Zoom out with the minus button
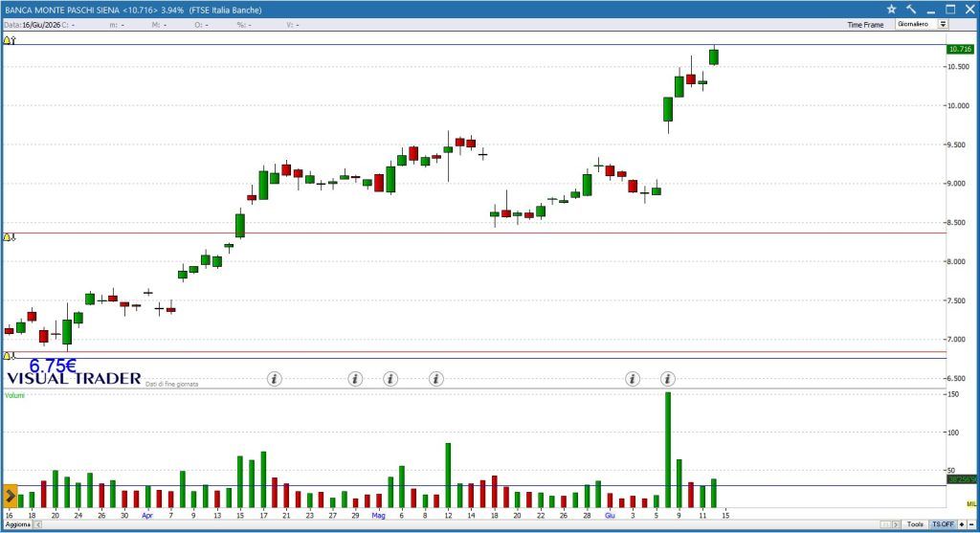The image size is (980, 533). tap(971, 524)
